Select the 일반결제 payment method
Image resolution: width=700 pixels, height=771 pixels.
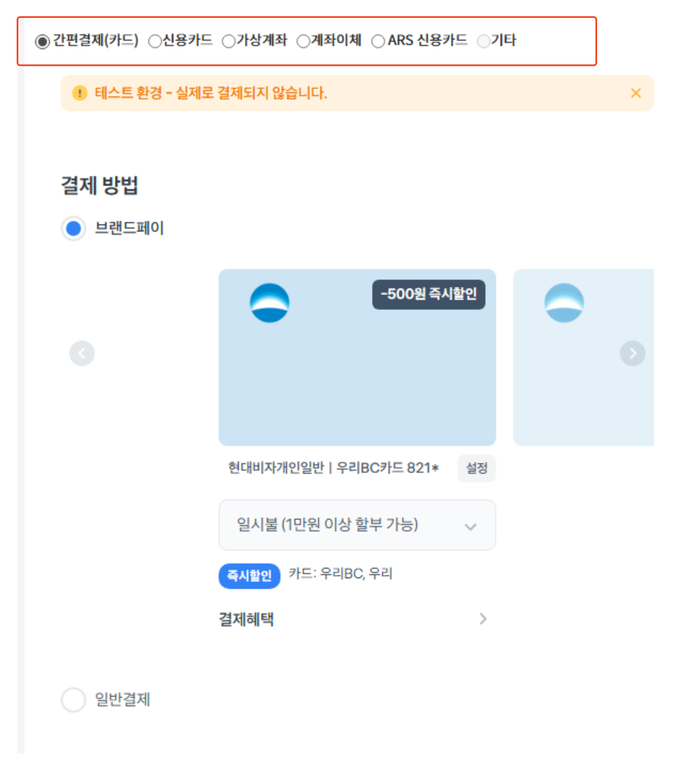[73, 699]
